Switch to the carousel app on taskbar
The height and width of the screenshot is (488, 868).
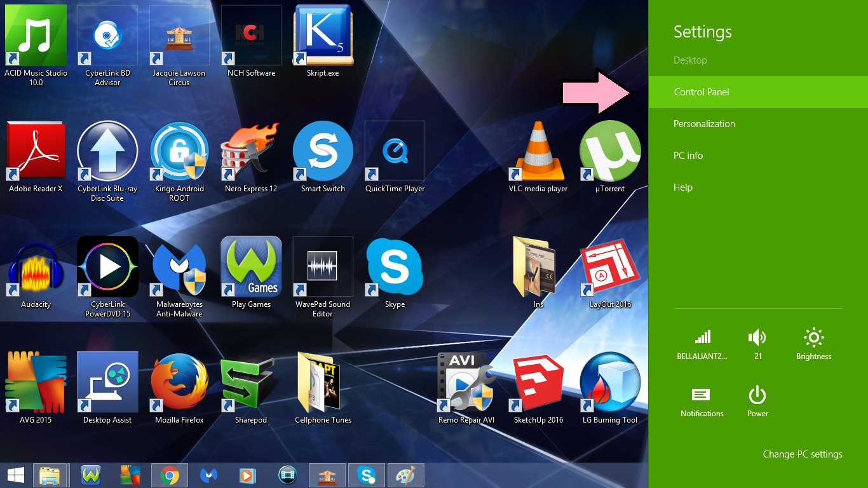pos(327,475)
